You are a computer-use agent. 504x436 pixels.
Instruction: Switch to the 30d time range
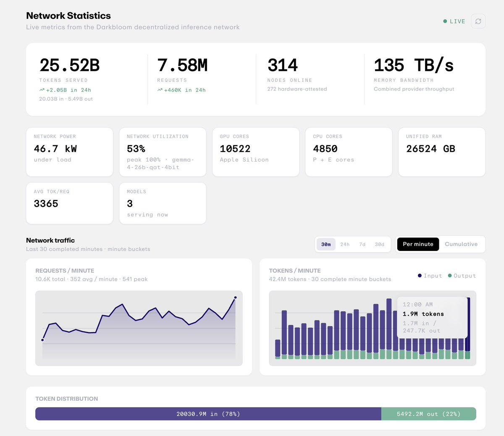coord(379,244)
